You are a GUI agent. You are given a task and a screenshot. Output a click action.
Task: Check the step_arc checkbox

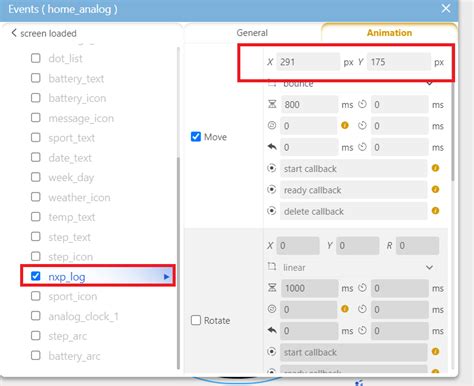tap(36, 336)
